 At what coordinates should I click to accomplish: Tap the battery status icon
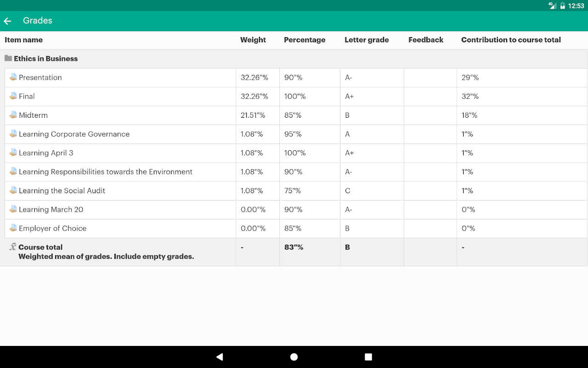point(563,6)
